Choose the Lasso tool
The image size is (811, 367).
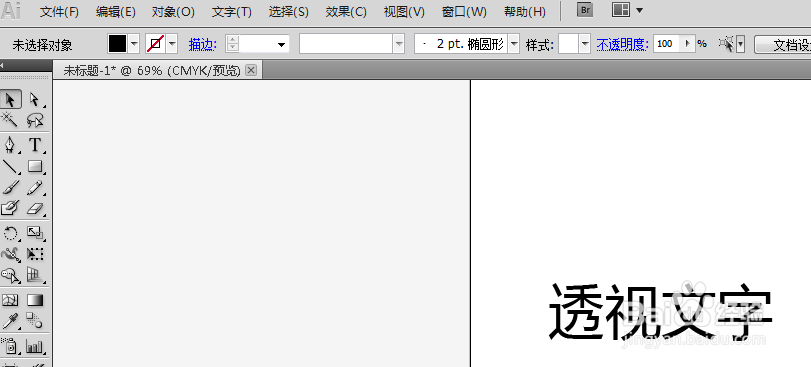click(x=35, y=120)
